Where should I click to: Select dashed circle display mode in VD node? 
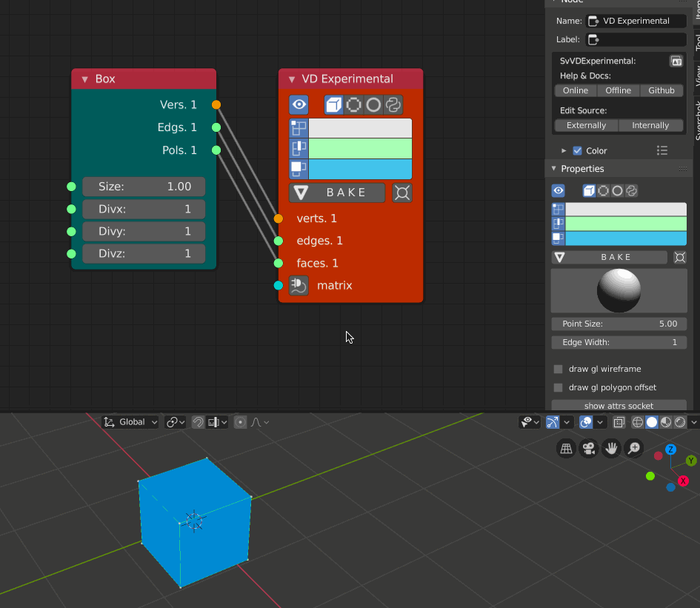(x=353, y=105)
